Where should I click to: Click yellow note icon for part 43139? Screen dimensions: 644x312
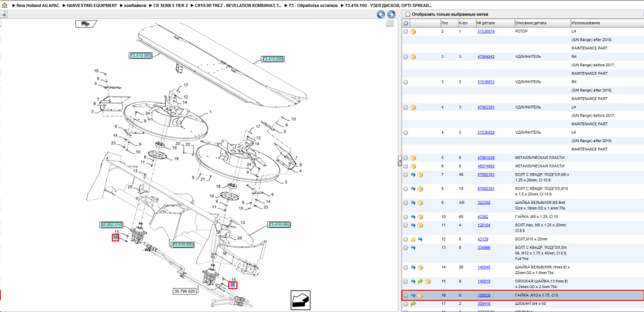(413, 239)
